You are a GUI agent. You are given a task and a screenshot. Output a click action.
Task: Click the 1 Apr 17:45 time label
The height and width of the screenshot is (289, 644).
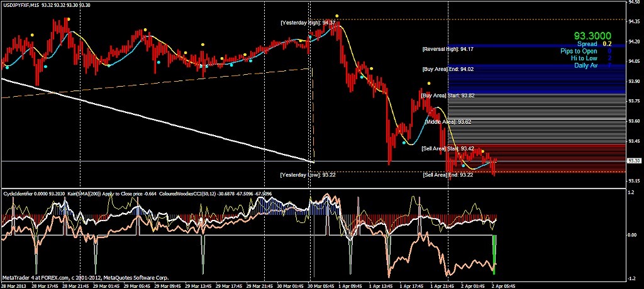(413, 286)
